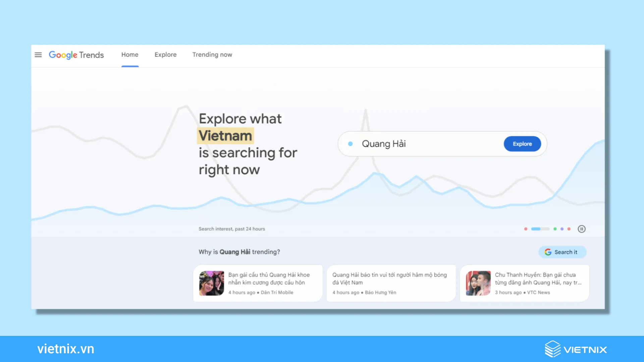Click the Dân Trí Mobile article thumbnail
Viewport: 644px width, 362px height.
click(211, 283)
